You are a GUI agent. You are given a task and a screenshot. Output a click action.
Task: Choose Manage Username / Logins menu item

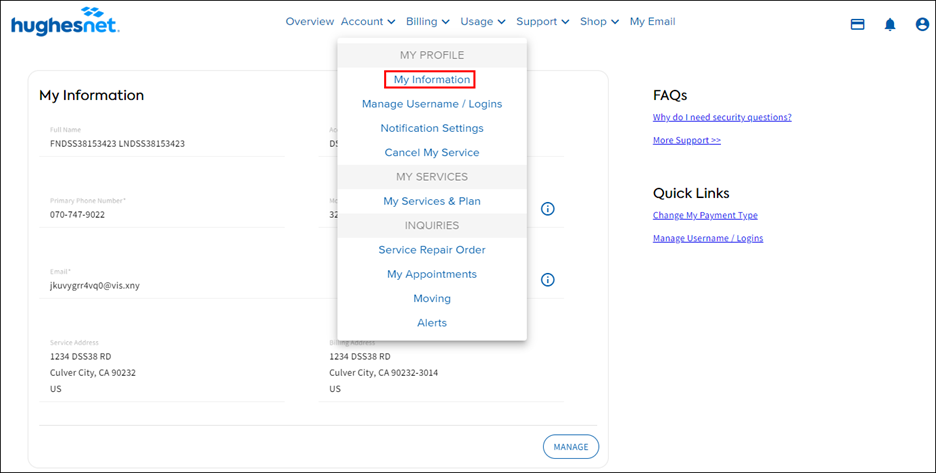tap(432, 104)
